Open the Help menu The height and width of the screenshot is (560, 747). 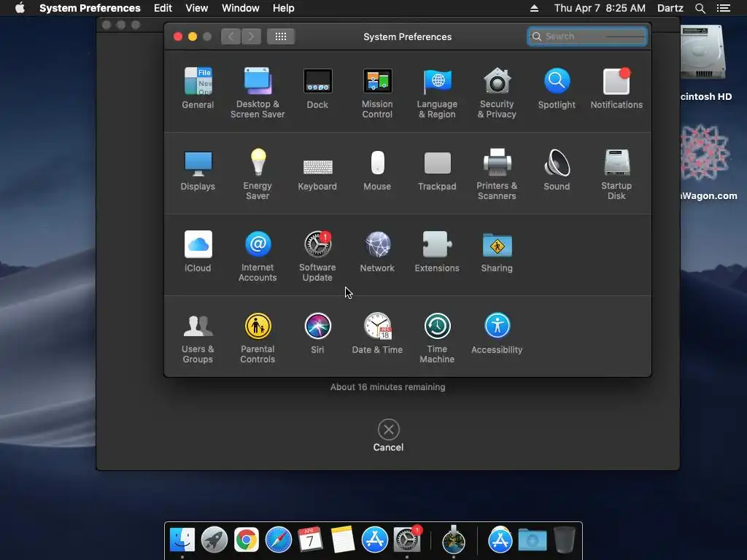click(x=284, y=8)
